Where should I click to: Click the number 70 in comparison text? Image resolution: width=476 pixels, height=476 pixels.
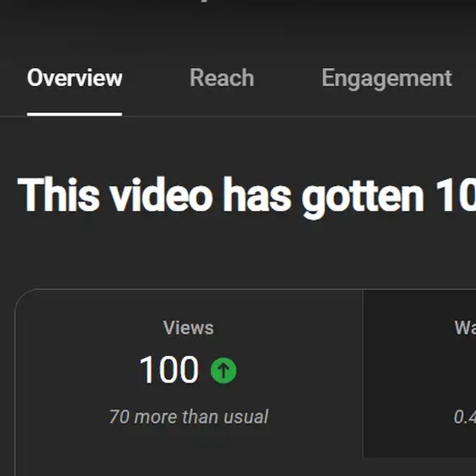(x=119, y=416)
